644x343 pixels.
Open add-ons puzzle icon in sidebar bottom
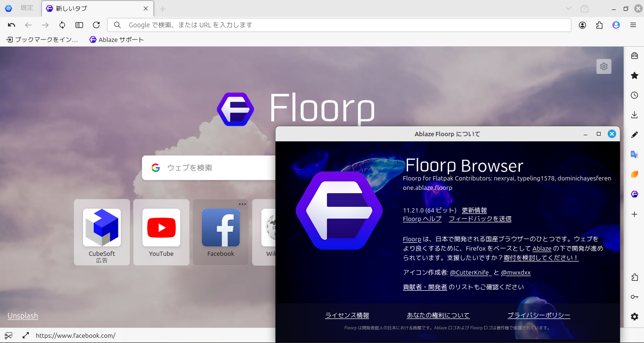click(x=635, y=277)
